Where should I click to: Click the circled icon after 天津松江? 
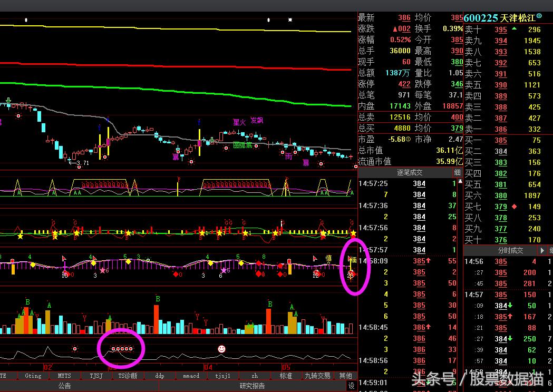pyautogui.click(x=539, y=16)
